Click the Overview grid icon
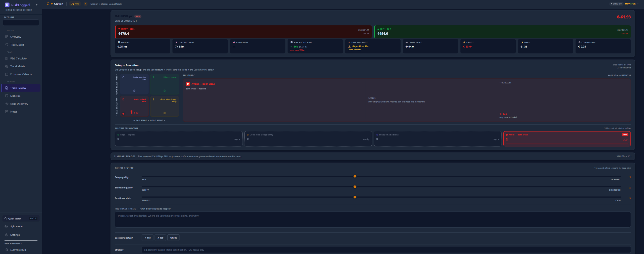The image size is (644, 254). tap(7, 37)
